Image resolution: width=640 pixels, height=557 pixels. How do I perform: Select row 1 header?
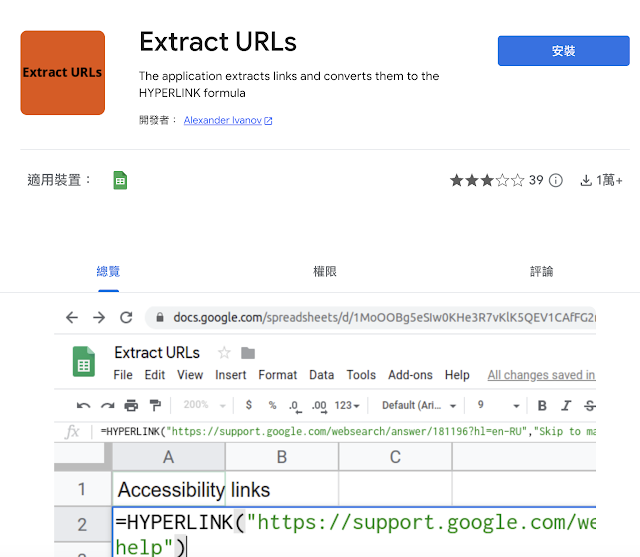click(82, 489)
